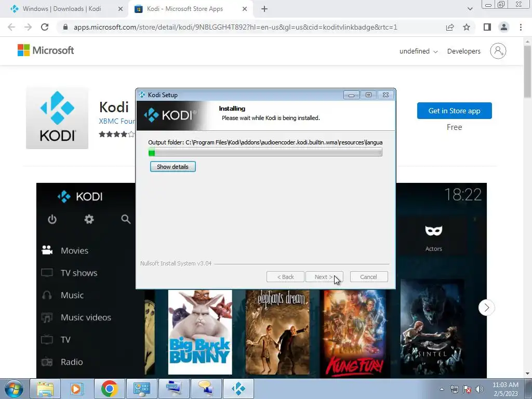Click the taskbar clock showing 11:03 AM
This screenshot has width=532, height=399.
[x=506, y=389]
